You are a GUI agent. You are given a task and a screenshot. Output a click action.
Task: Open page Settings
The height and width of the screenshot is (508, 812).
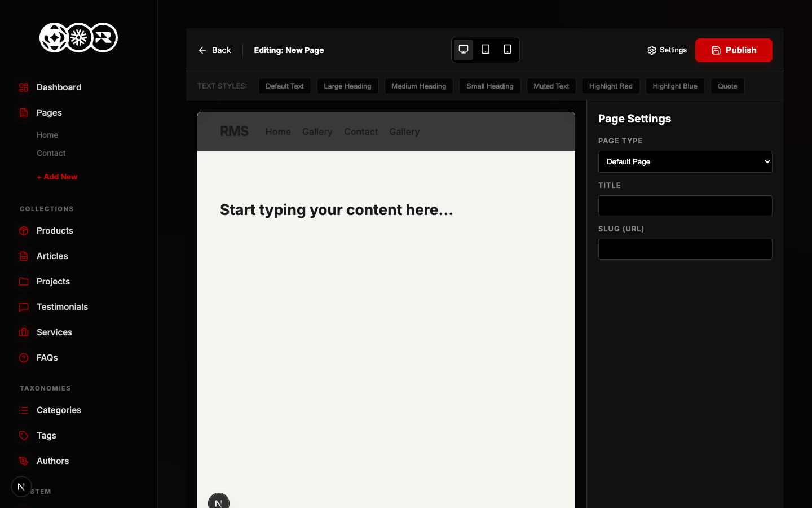click(667, 50)
